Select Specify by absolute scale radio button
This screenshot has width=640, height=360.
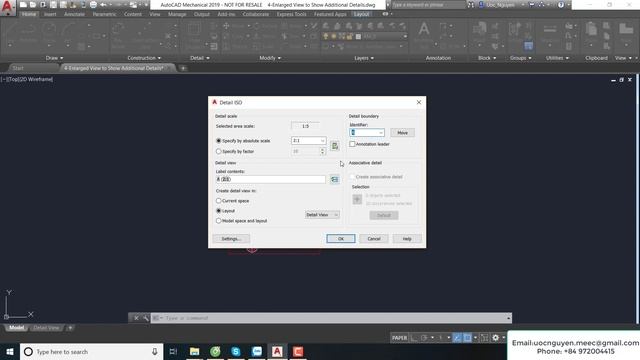click(x=218, y=140)
